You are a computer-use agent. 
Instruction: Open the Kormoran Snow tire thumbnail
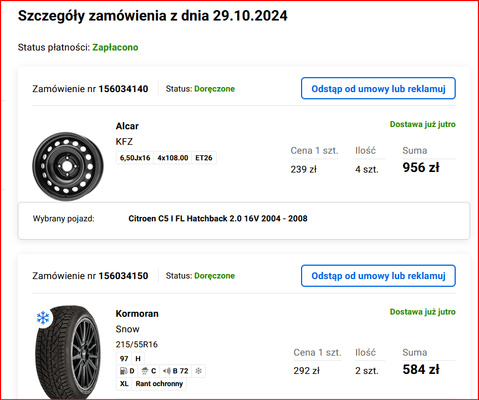[68, 353]
